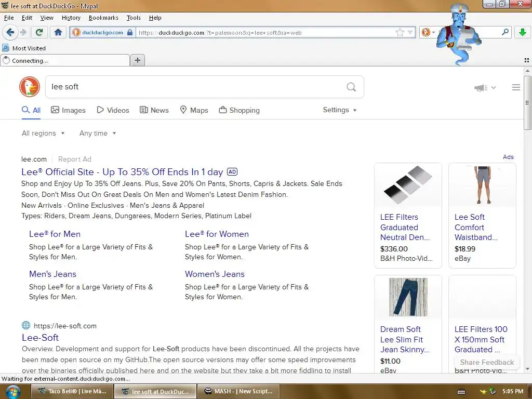Open the File menu
This screenshot has height=399, width=532.
[x=9, y=18]
